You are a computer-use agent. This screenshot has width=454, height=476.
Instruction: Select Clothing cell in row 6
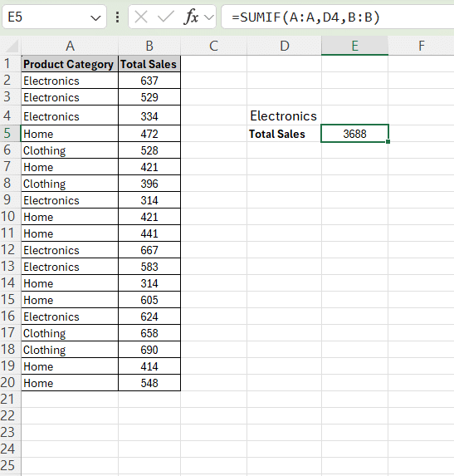70,150
